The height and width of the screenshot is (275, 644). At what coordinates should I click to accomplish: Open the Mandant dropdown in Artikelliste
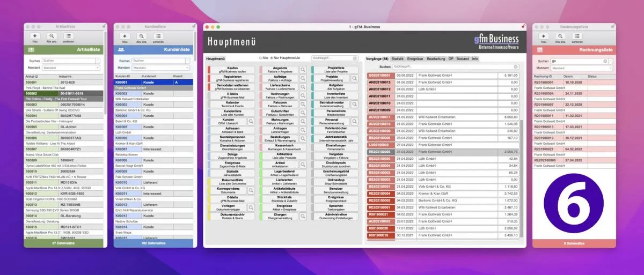(98, 68)
